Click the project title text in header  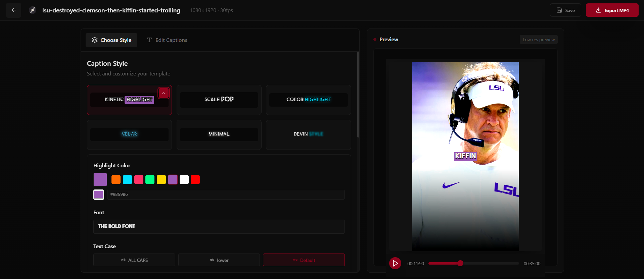click(111, 10)
